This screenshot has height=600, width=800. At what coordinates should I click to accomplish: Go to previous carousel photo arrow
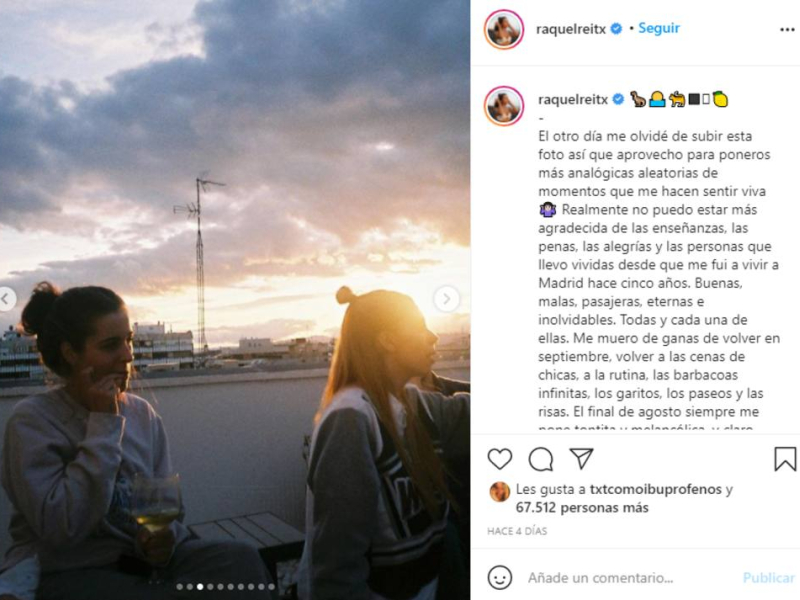coord(5,299)
